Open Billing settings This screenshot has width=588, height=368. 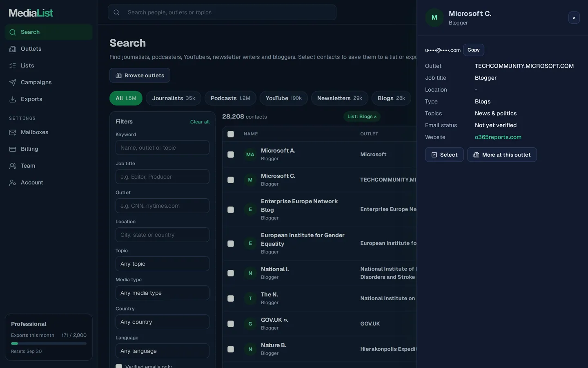(49, 149)
